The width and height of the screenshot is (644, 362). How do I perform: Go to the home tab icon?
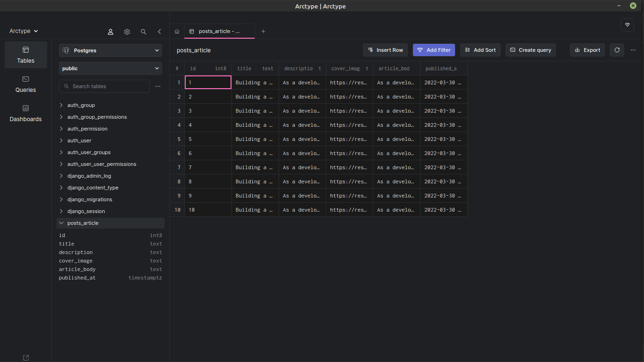tap(177, 32)
